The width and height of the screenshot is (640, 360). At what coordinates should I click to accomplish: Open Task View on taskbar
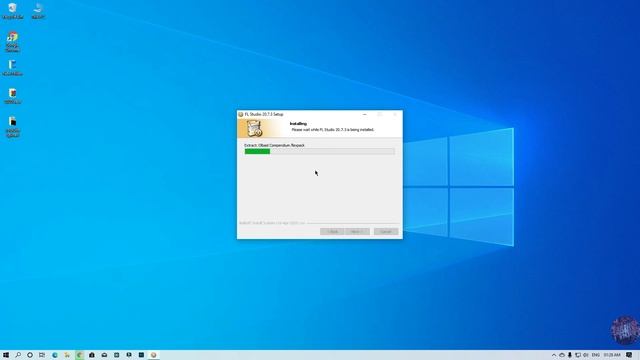coord(42,355)
